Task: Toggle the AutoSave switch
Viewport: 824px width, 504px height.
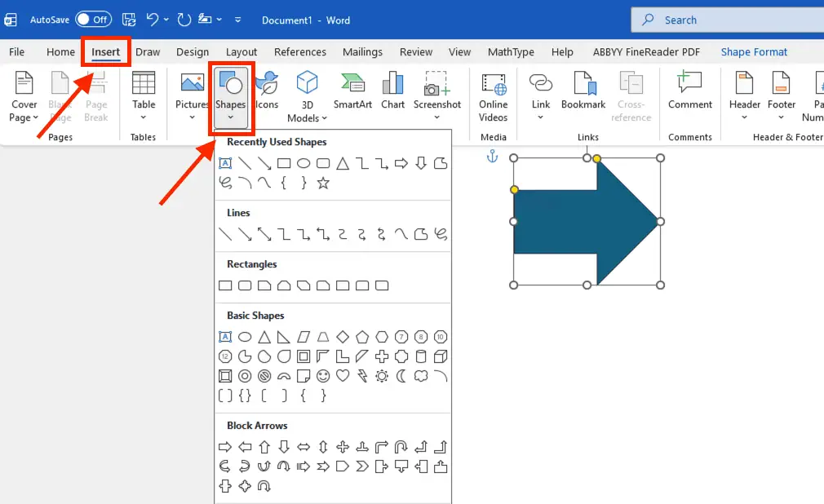Action: pos(94,20)
